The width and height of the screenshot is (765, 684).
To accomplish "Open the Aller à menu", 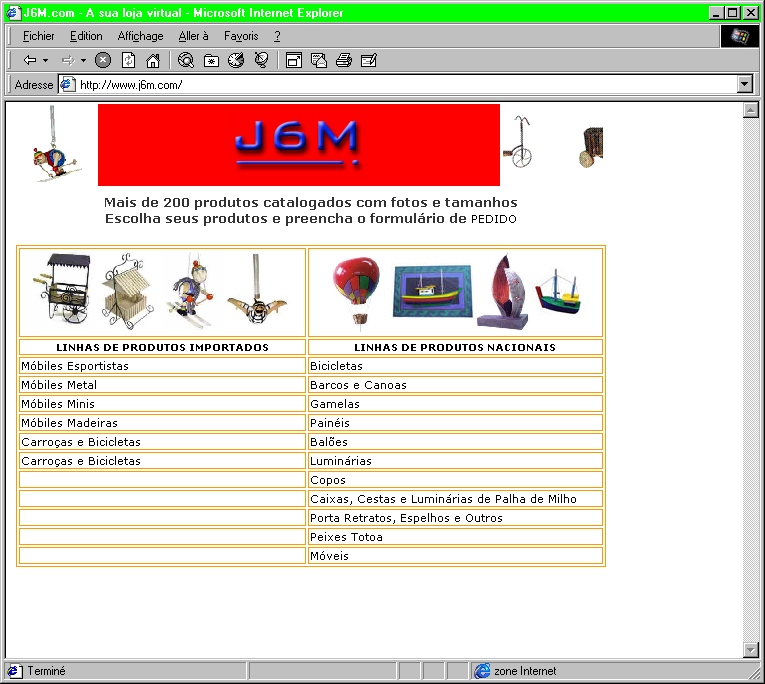I will (x=193, y=36).
